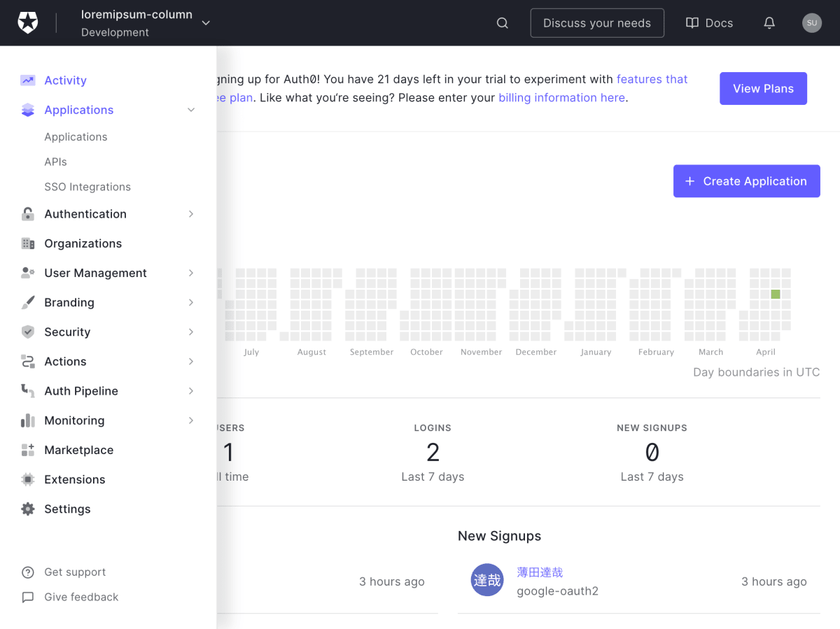Click the User Management person icon

click(x=28, y=273)
